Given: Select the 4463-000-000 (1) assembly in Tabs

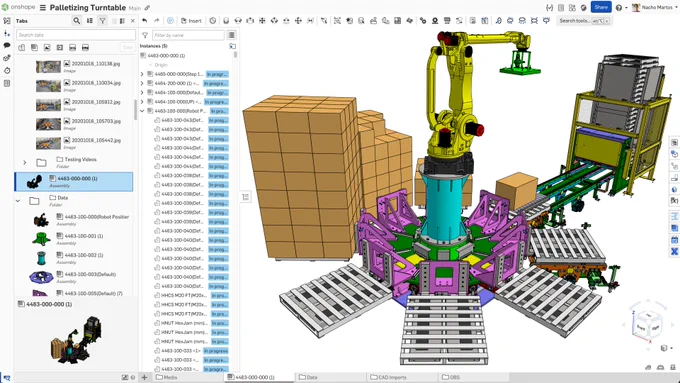Looking at the screenshot, I should 74,182.
